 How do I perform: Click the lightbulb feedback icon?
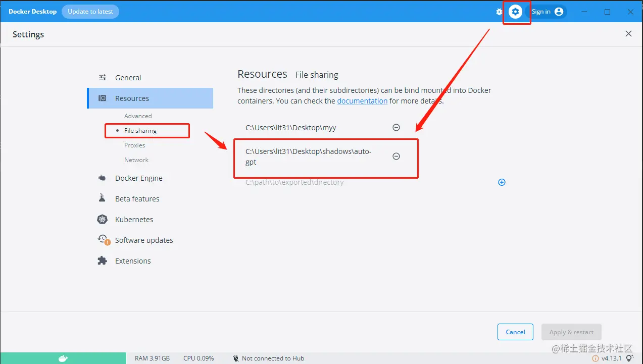[629, 358]
